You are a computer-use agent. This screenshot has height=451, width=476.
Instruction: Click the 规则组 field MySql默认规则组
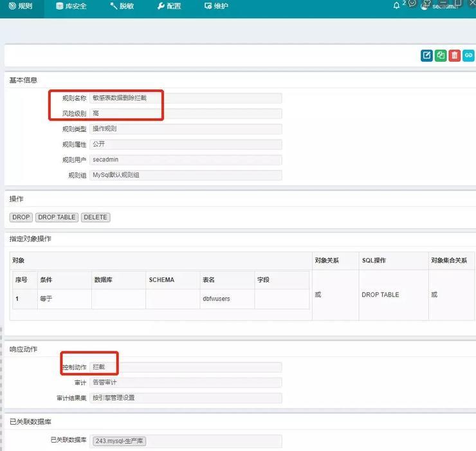point(186,175)
